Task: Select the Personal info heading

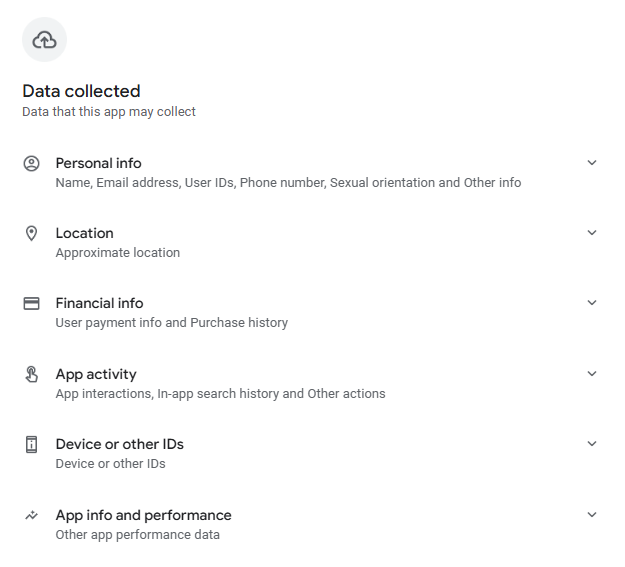Action: point(98,163)
